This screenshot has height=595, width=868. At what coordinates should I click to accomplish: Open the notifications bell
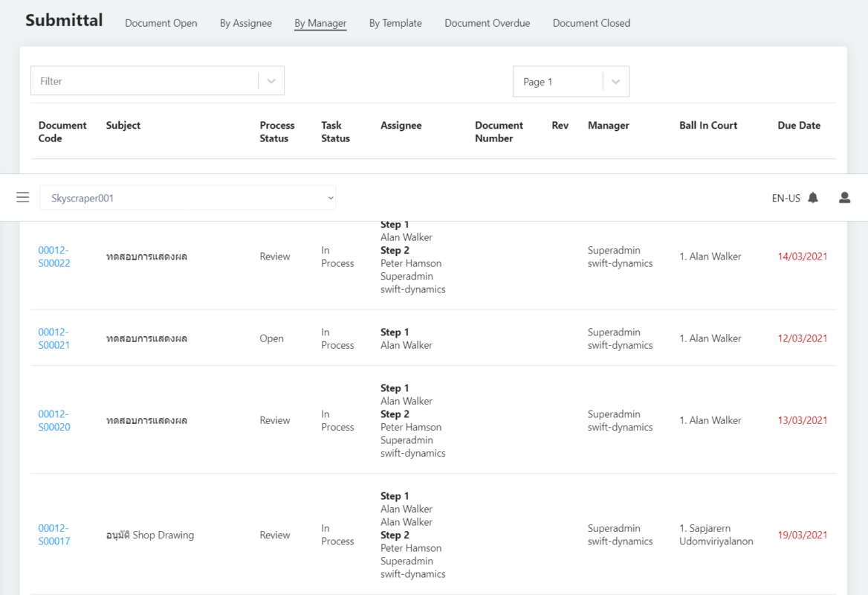812,197
